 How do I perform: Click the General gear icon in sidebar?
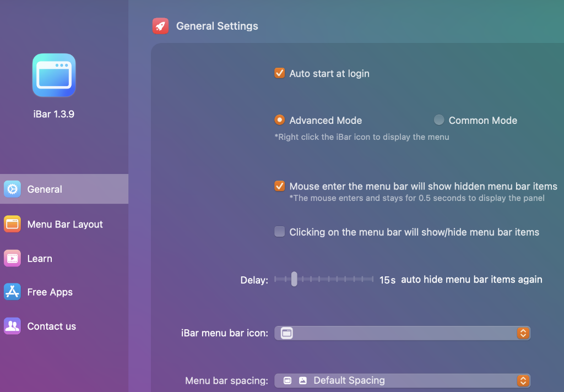pyautogui.click(x=12, y=189)
